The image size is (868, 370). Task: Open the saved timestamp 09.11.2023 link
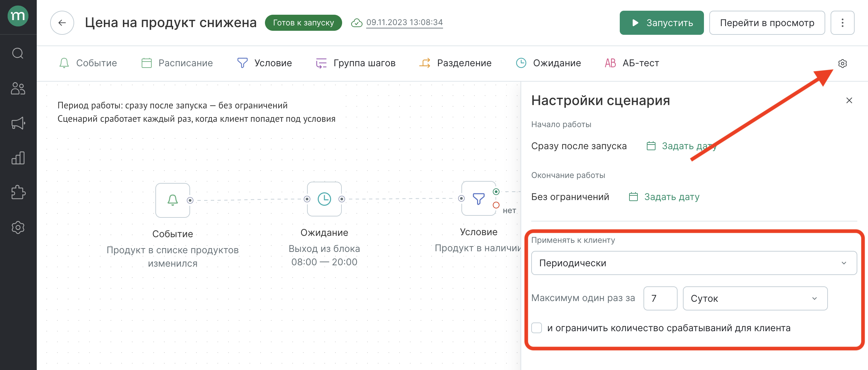404,22
